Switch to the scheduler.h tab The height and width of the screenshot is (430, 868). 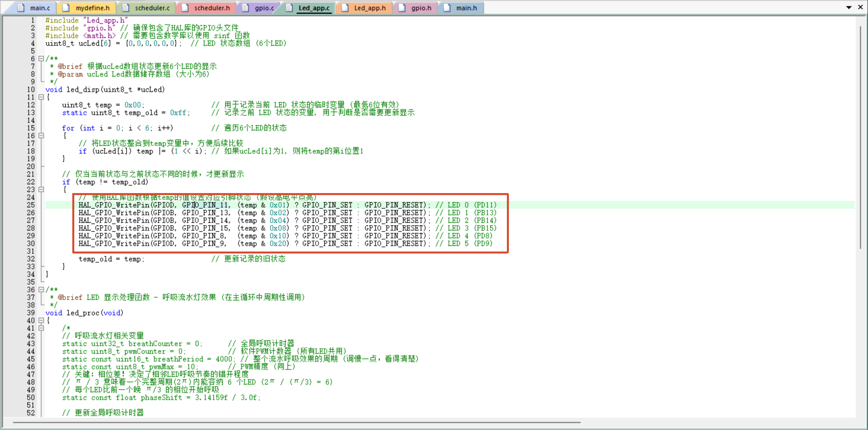(x=211, y=8)
